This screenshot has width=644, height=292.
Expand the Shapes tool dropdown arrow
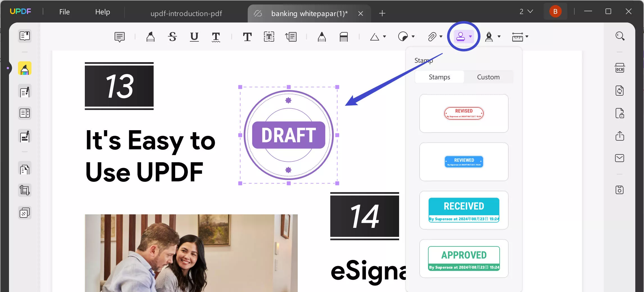point(384,37)
